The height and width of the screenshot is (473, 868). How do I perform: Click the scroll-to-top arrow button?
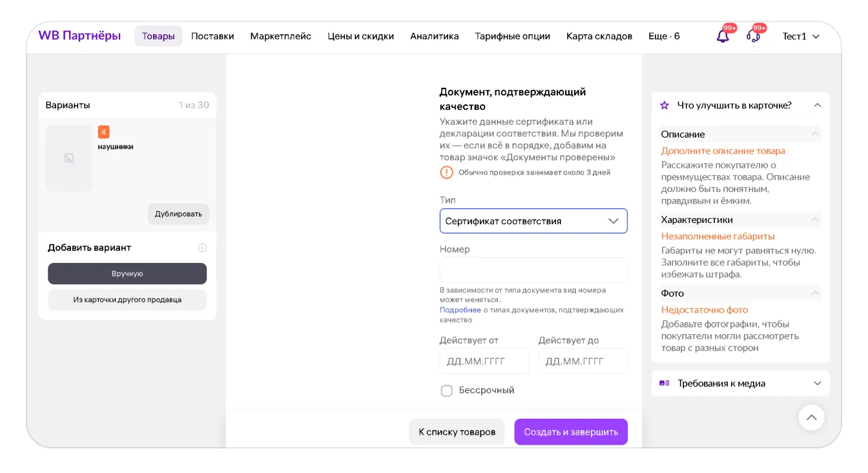coord(811,417)
